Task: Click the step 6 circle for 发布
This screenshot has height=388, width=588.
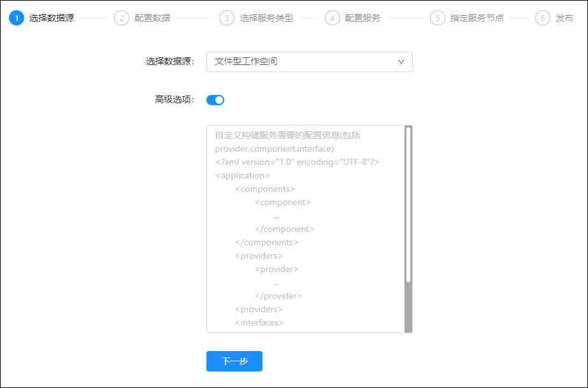Action: [543, 18]
